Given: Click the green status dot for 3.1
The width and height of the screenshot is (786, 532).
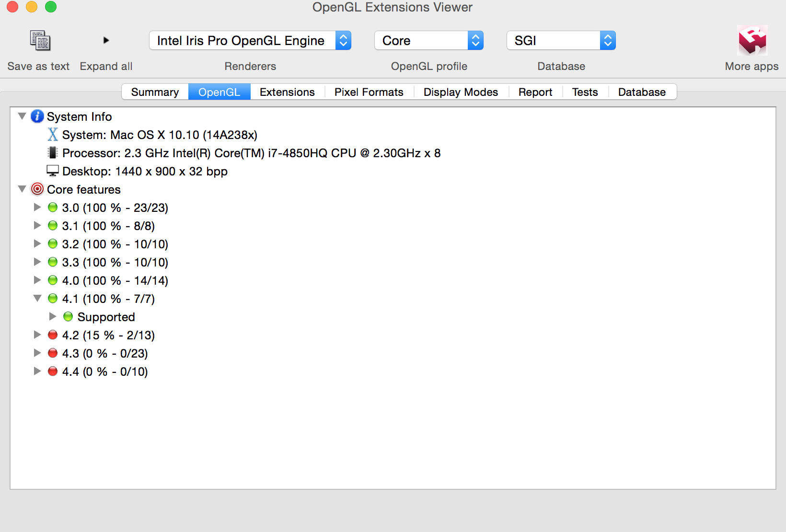Looking at the screenshot, I should (53, 226).
